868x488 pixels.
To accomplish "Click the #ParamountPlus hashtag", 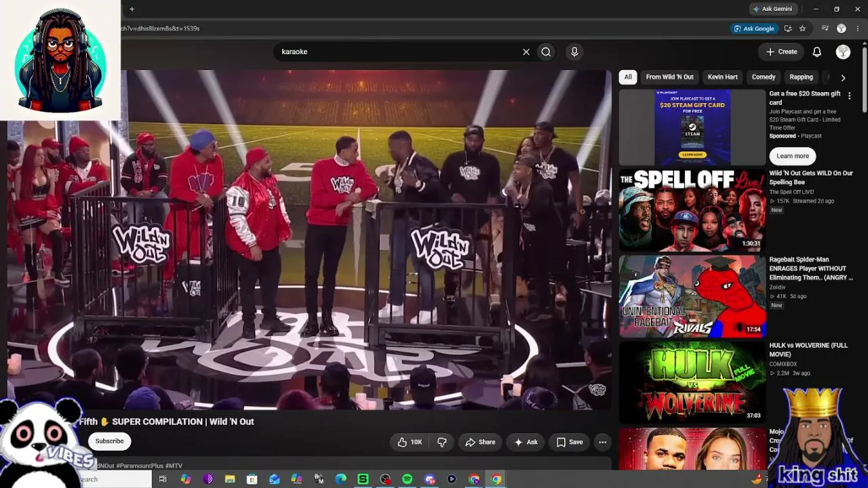I will (x=140, y=466).
